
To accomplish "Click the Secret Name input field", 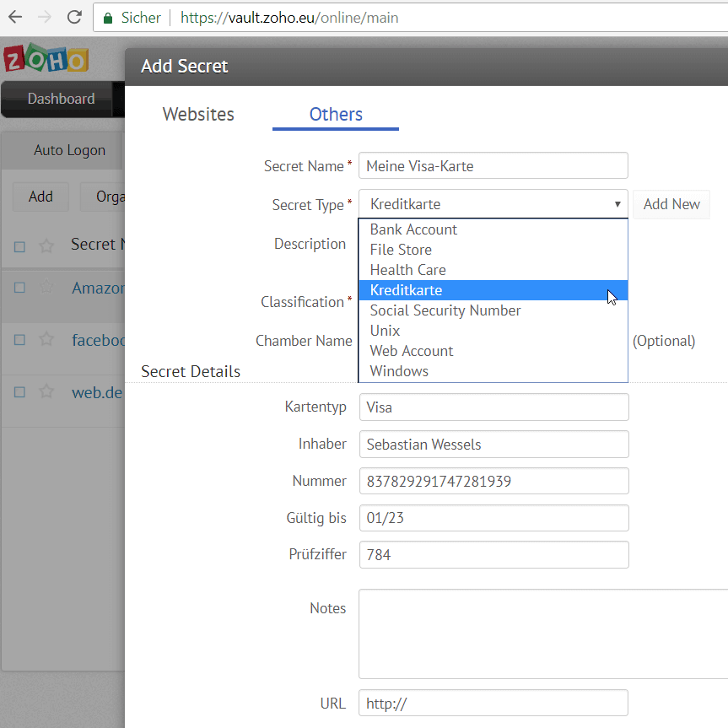I will click(493, 165).
